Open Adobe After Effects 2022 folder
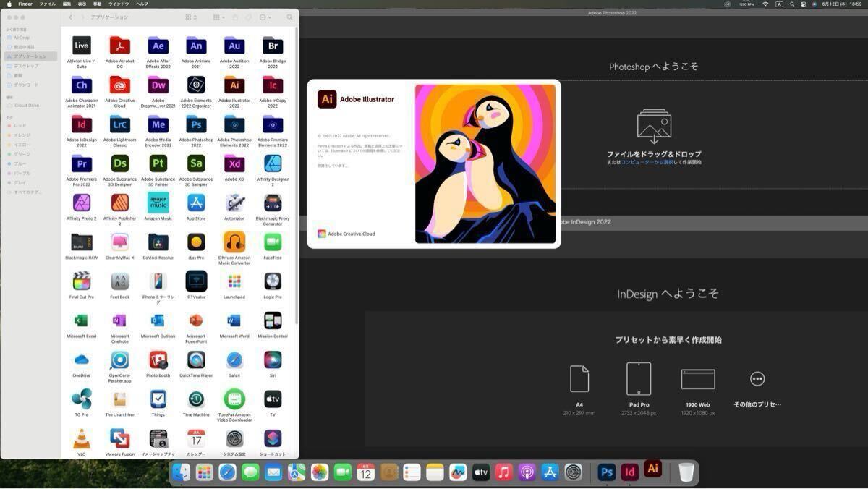Image resolution: width=868 pixels, height=489 pixels. click(x=158, y=46)
